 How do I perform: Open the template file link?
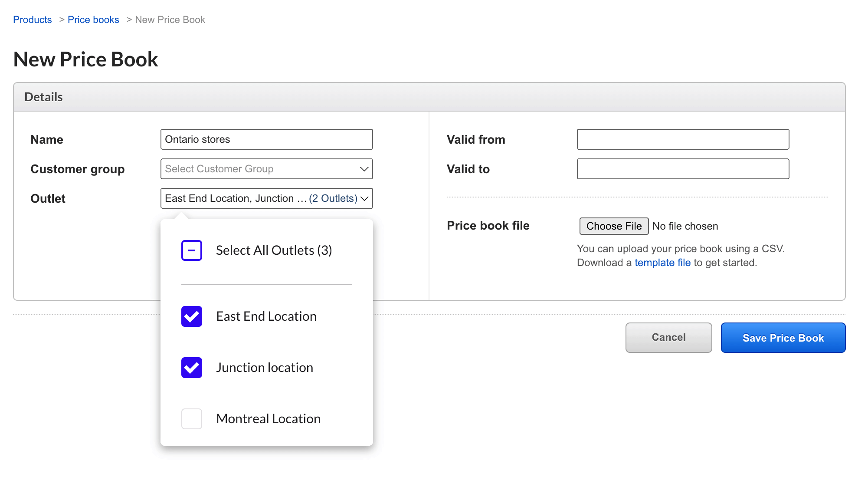[662, 263]
